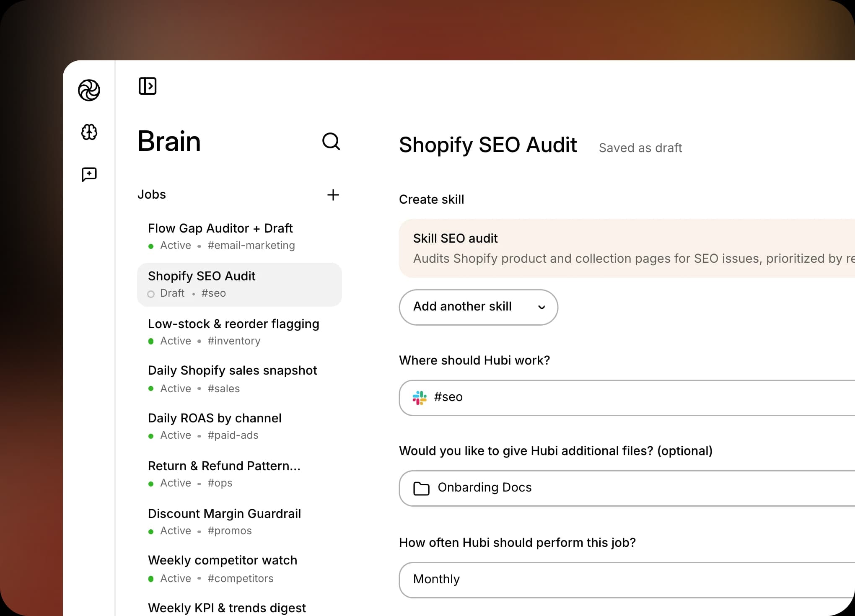This screenshot has width=855, height=616.
Task: Click the #sales channel tag
Action: point(223,388)
